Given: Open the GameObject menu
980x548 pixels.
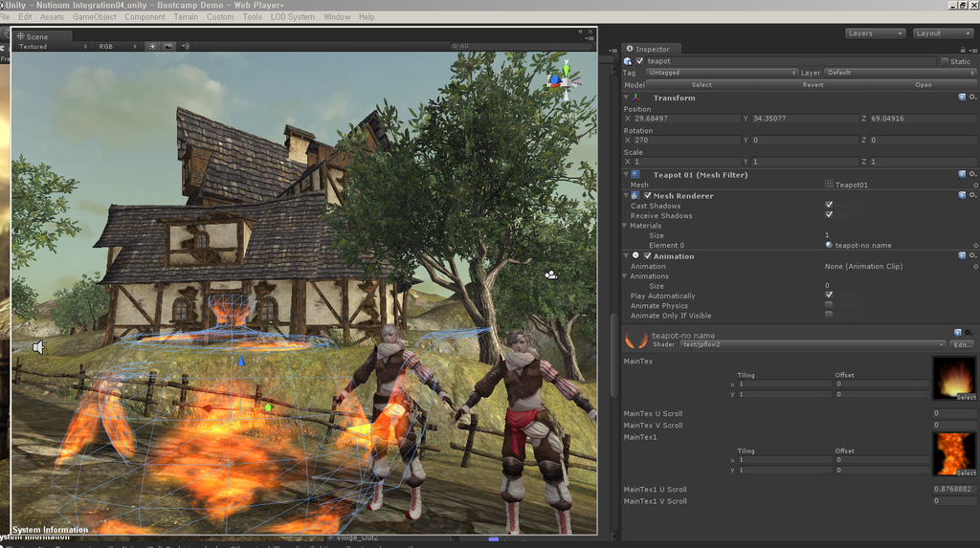Looking at the screenshot, I should (95, 17).
